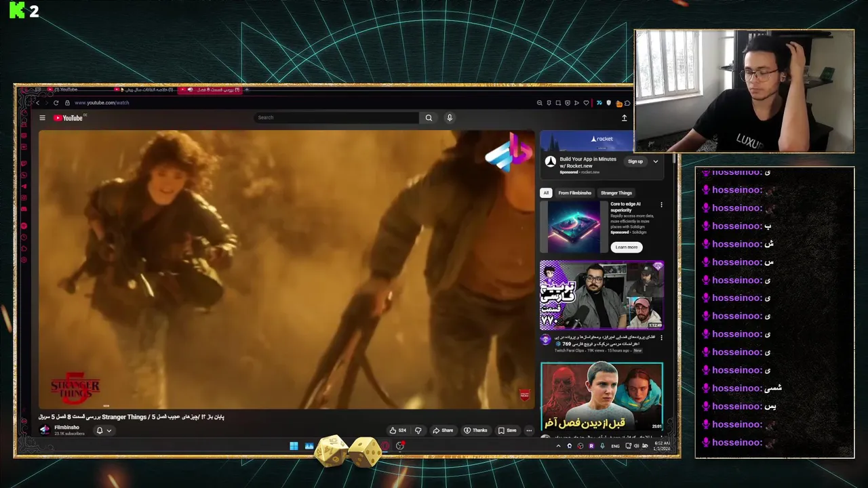Like the video with thumbs-up 524

398,430
